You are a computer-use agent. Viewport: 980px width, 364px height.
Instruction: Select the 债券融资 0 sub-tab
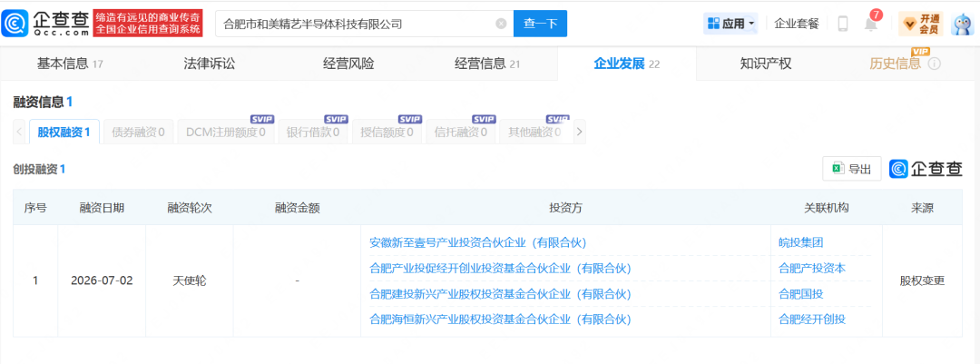[x=138, y=132]
